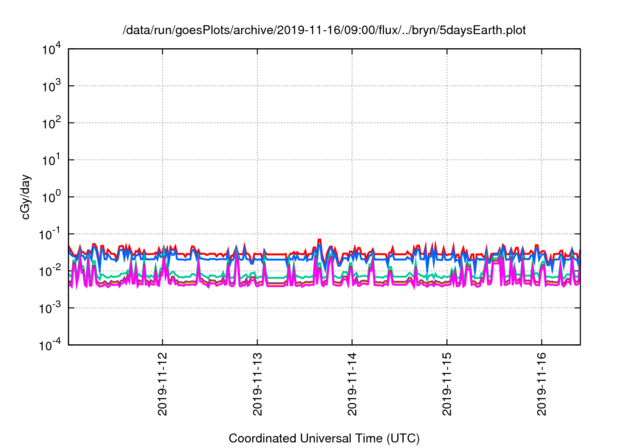Click the tallest red spike after 2019-11-13
This screenshot has height=448, width=640.
pyautogui.click(x=319, y=241)
